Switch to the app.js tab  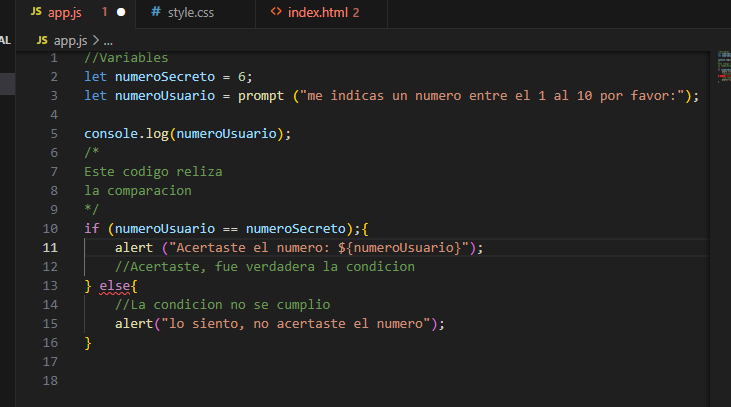[x=76, y=13]
